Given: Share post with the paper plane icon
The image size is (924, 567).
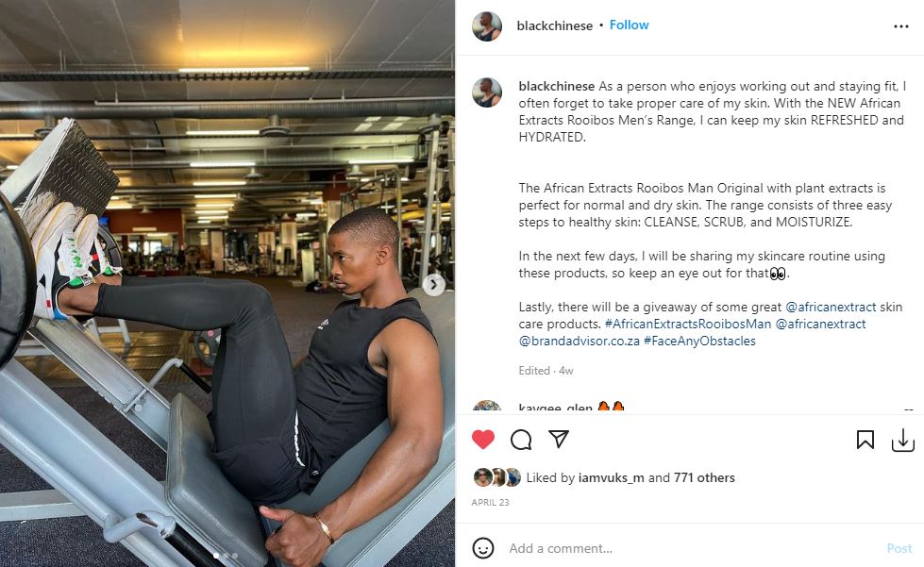Looking at the screenshot, I should 559,439.
